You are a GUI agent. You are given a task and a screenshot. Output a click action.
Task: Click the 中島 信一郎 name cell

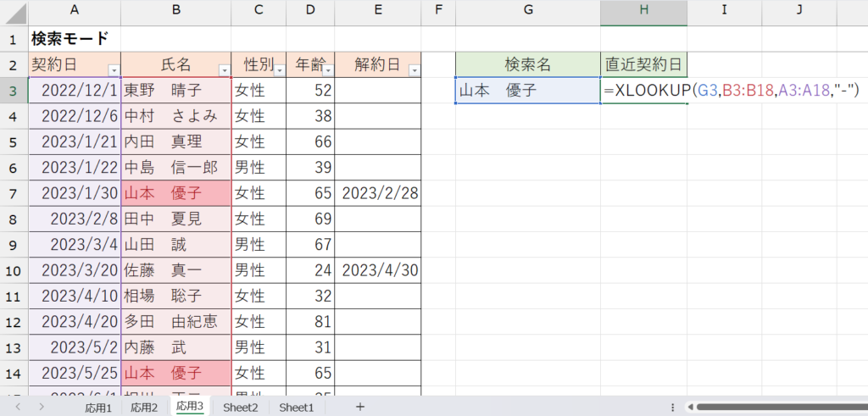(x=175, y=168)
